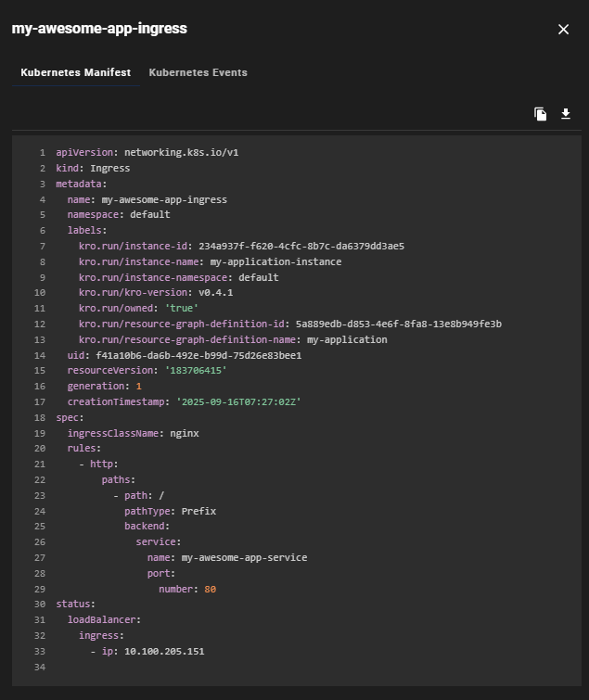Click the my-awesome-app-service backend name
Screen dimensions: 589x700
(x=244, y=557)
